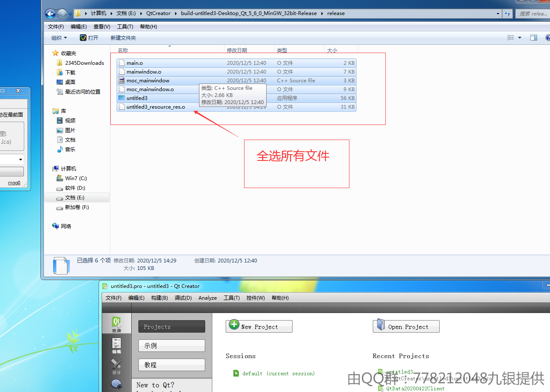Click the 示例 button in Qt Creator
Screen dimensions: 550x392
click(x=172, y=346)
